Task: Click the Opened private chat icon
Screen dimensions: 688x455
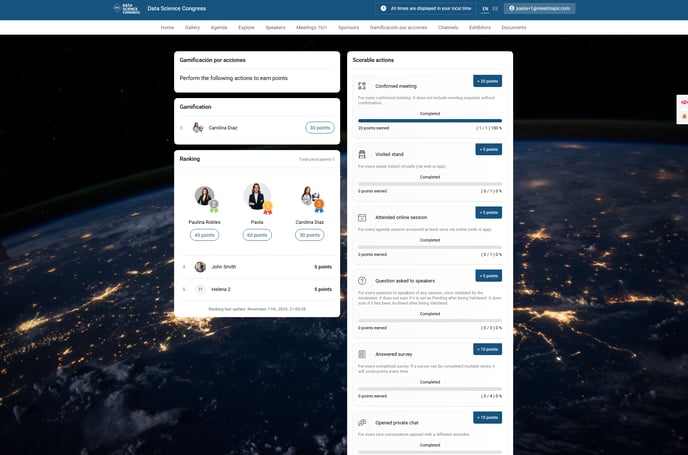Action: pos(362,423)
